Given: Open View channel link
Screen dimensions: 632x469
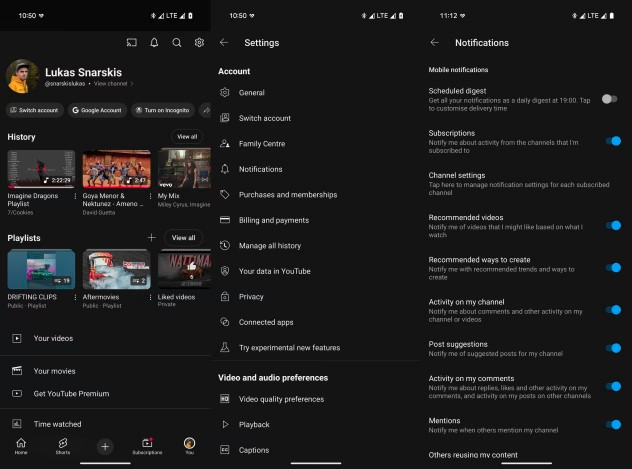Looking at the screenshot, I should (x=113, y=84).
